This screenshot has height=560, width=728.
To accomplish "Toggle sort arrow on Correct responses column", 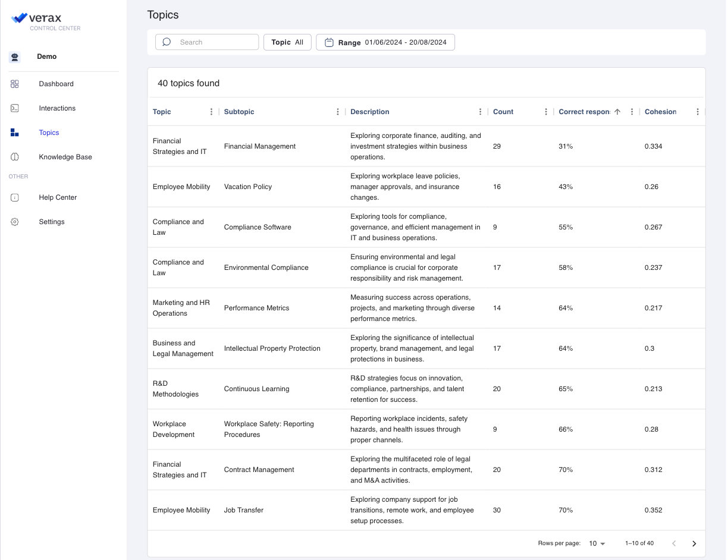I will (x=617, y=112).
